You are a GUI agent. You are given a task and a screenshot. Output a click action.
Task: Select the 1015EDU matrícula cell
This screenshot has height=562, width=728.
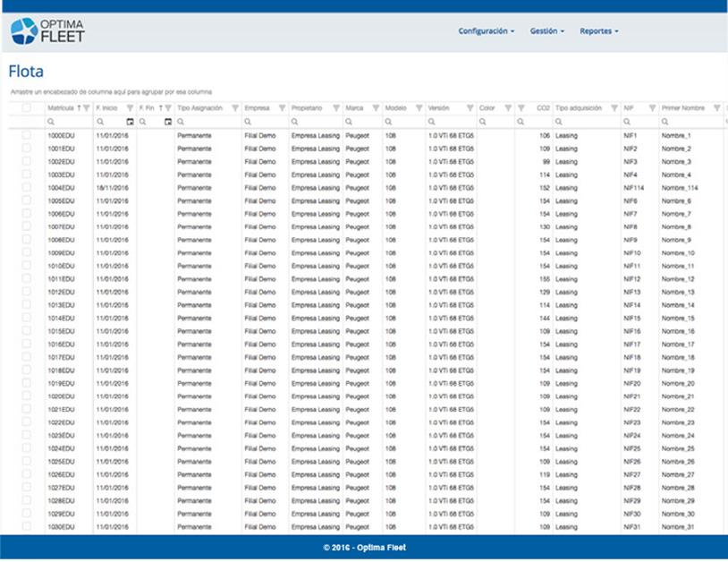click(61, 331)
